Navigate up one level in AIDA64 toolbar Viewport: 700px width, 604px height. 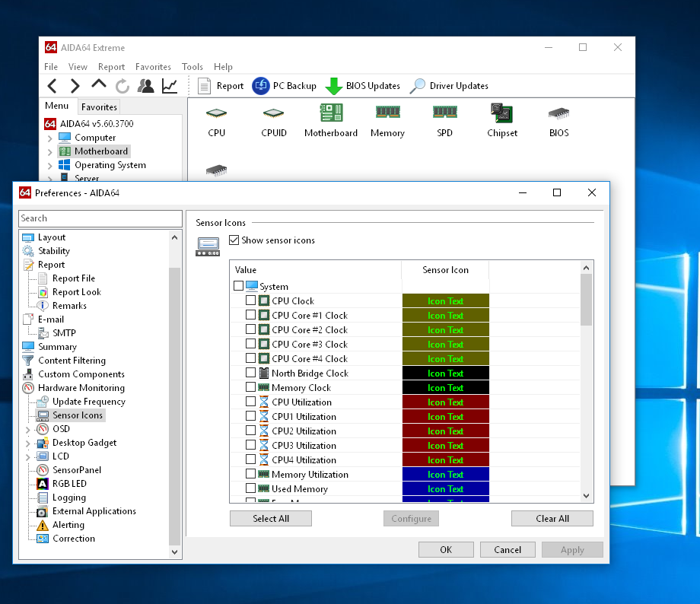tap(99, 84)
